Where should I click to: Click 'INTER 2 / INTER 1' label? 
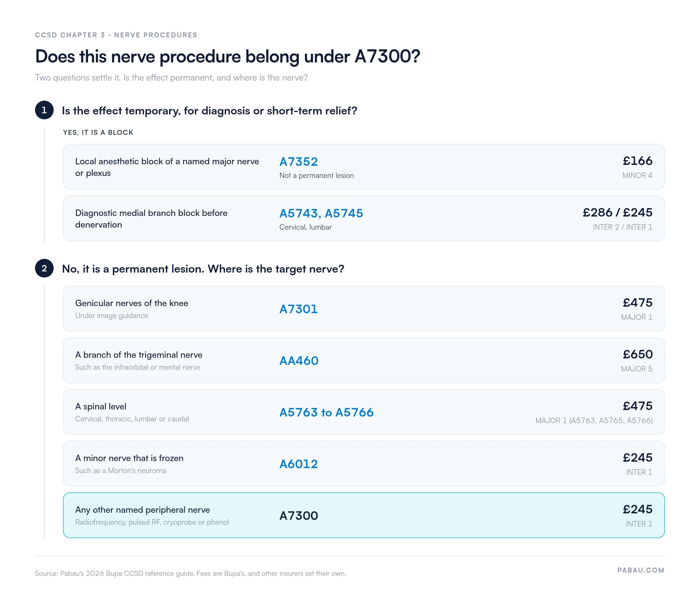tap(622, 227)
